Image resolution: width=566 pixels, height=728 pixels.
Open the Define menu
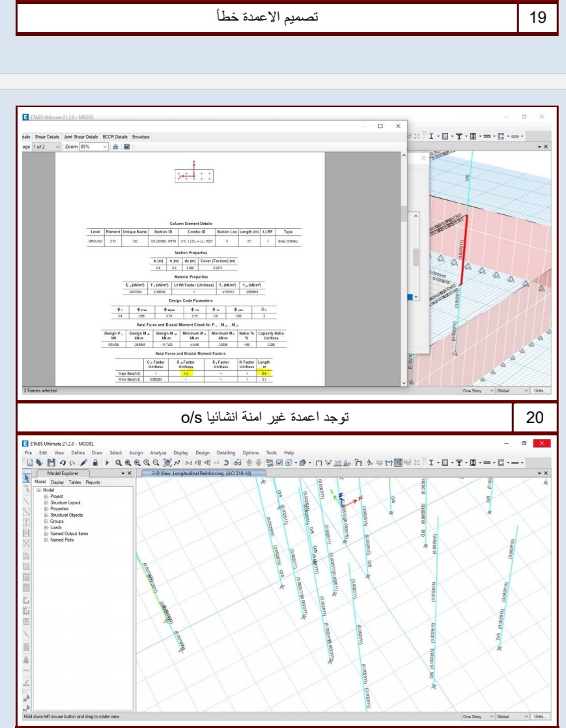pyautogui.click(x=78, y=453)
